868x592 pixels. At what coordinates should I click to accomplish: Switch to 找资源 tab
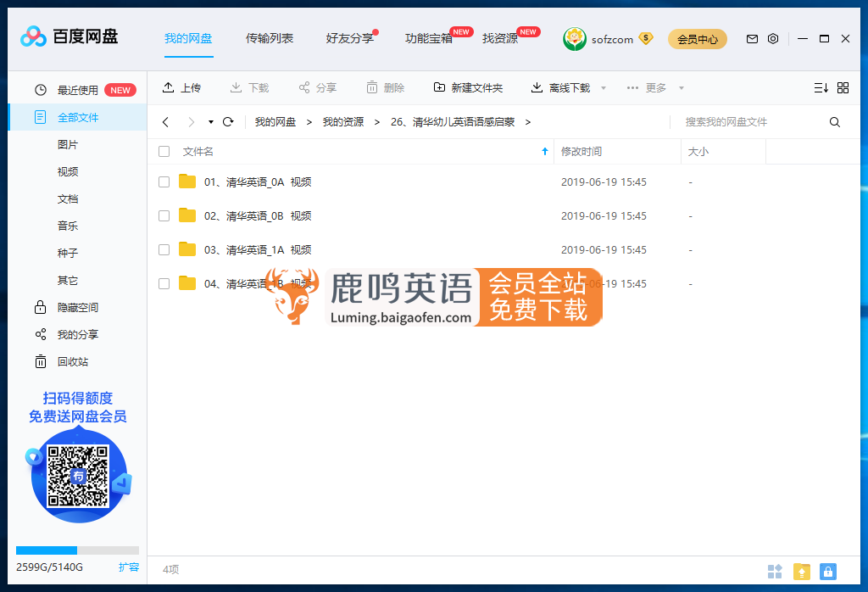coord(500,38)
